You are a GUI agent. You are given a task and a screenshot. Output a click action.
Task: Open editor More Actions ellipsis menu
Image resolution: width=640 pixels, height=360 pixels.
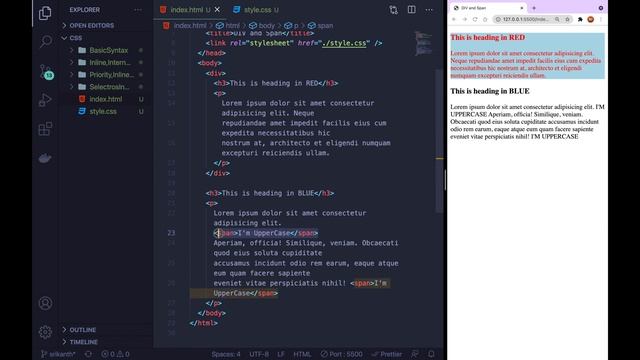click(429, 10)
